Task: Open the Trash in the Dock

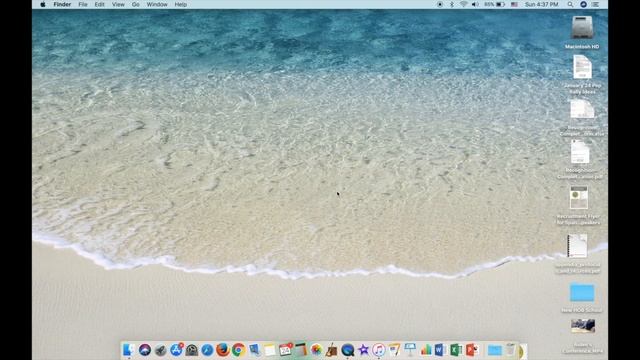Action: tap(511, 350)
